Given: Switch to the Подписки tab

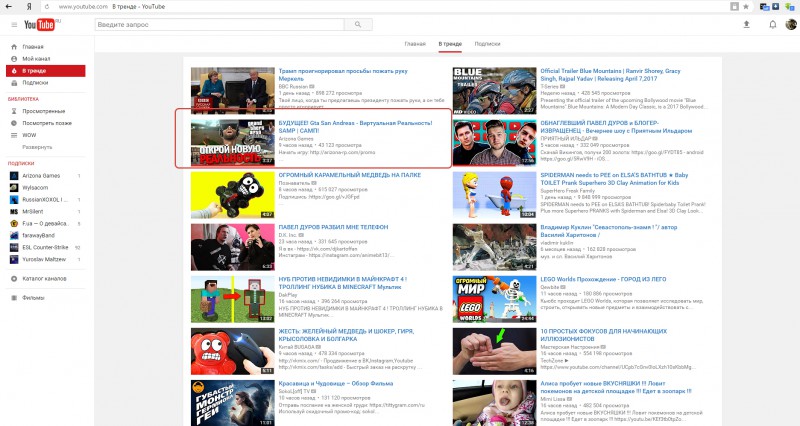Looking at the screenshot, I should tap(487, 44).
